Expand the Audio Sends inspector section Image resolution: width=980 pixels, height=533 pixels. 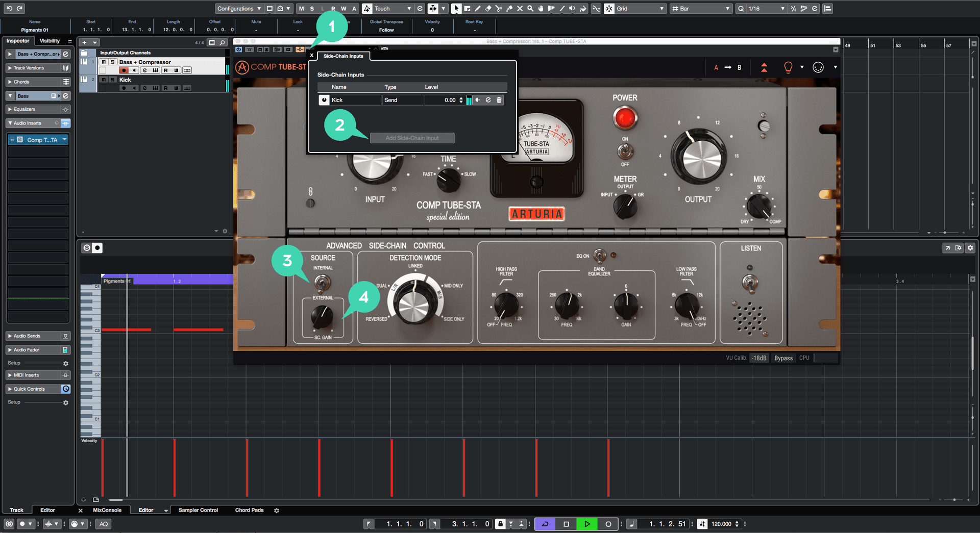tap(34, 336)
